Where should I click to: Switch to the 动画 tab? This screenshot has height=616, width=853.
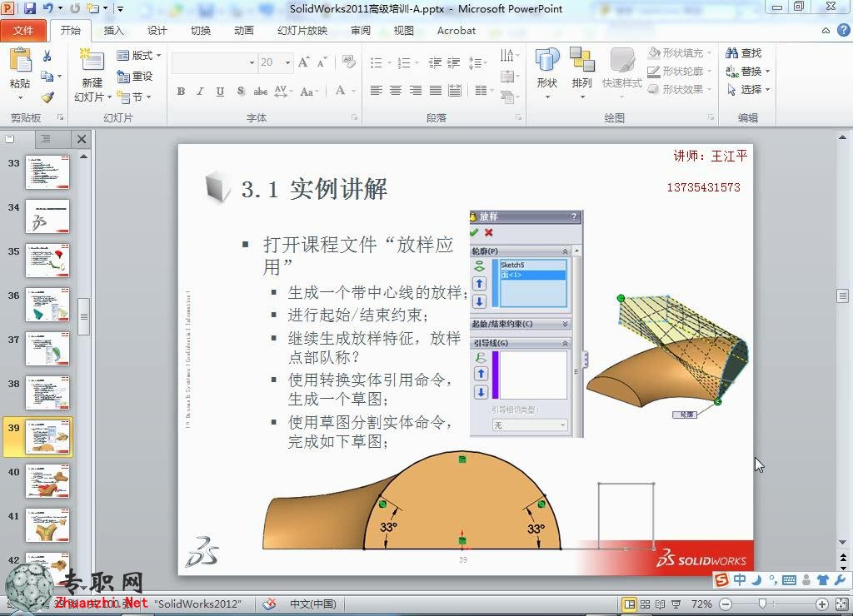[x=244, y=31]
